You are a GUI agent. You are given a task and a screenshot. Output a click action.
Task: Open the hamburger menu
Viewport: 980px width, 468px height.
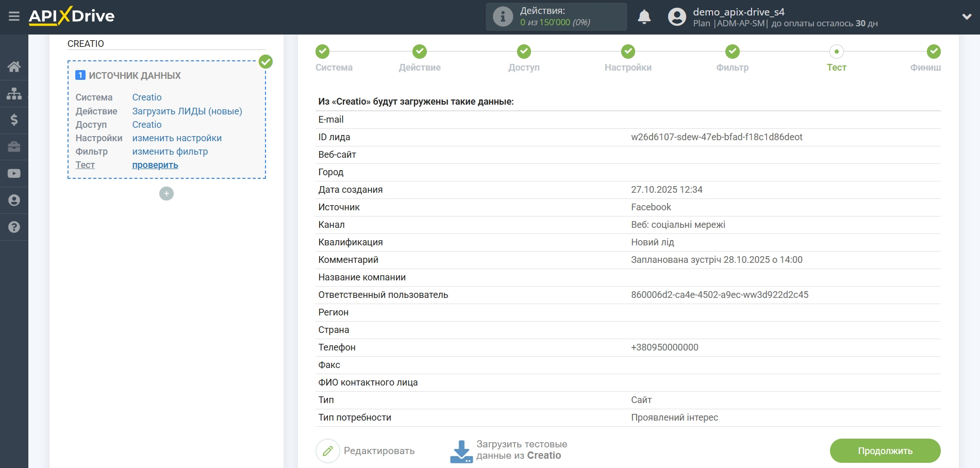pyautogui.click(x=14, y=16)
